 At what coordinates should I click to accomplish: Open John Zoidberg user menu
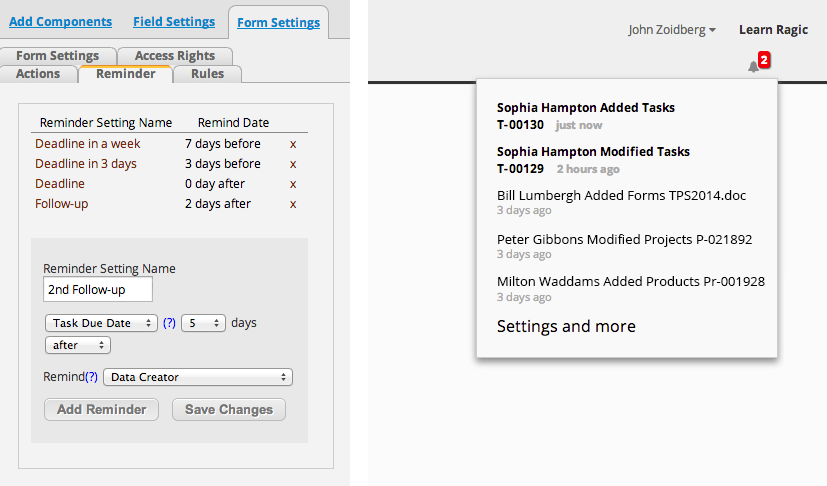pyautogui.click(x=671, y=30)
